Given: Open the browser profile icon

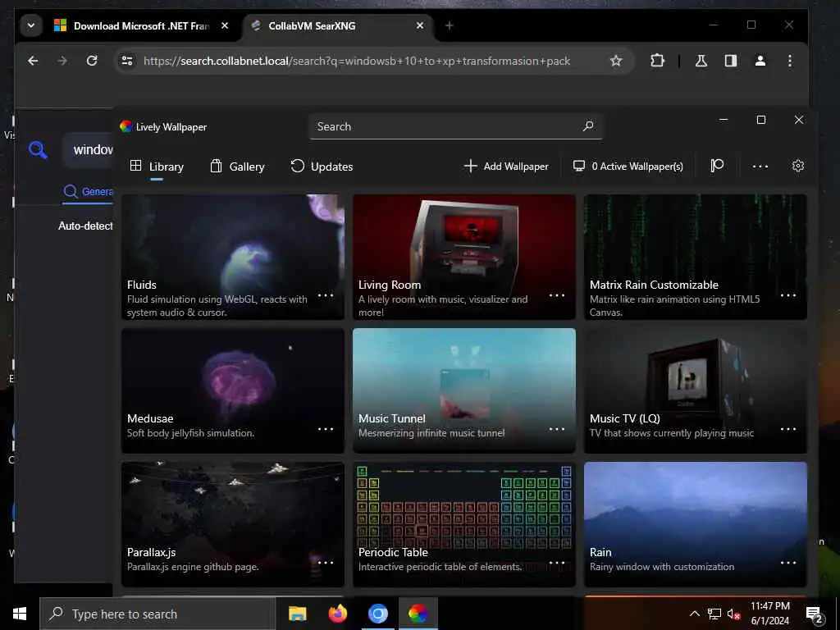Looking at the screenshot, I should pos(760,61).
